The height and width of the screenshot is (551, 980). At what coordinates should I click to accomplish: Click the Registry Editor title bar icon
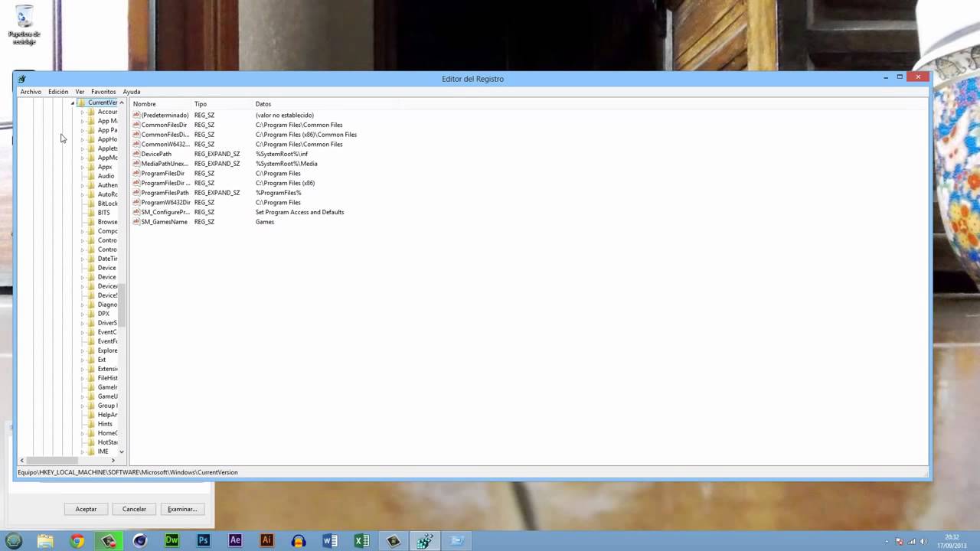(22, 78)
